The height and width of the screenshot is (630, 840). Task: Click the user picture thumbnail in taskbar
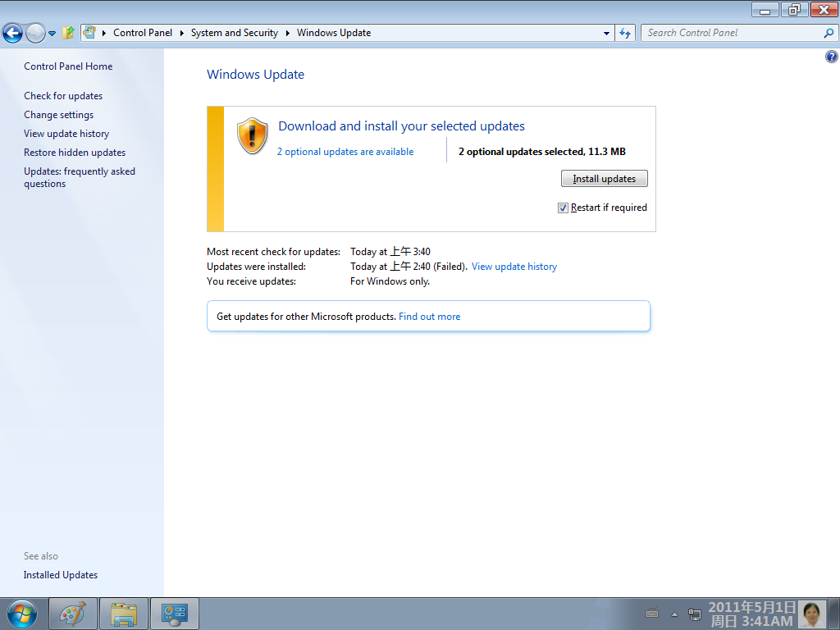pyautogui.click(x=811, y=614)
